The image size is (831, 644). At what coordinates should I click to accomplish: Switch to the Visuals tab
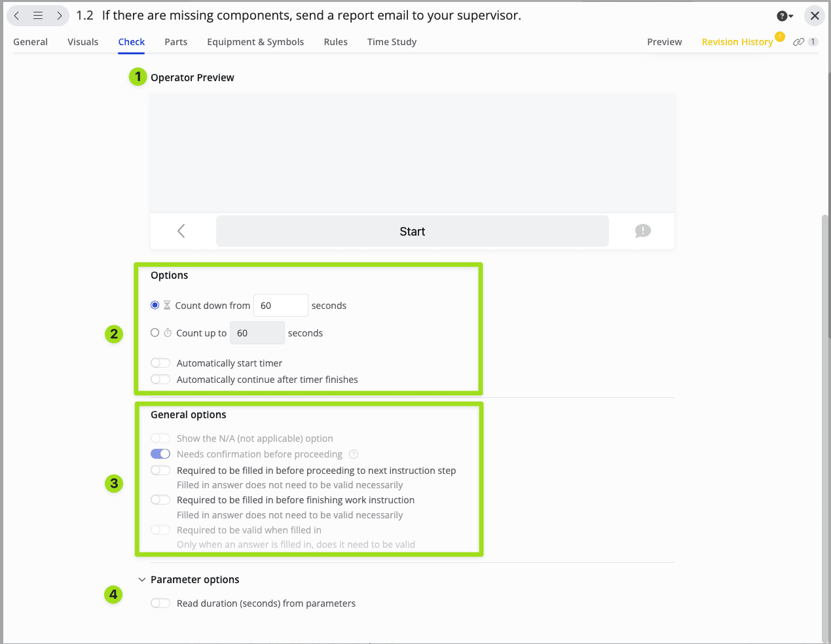point(83,42)
